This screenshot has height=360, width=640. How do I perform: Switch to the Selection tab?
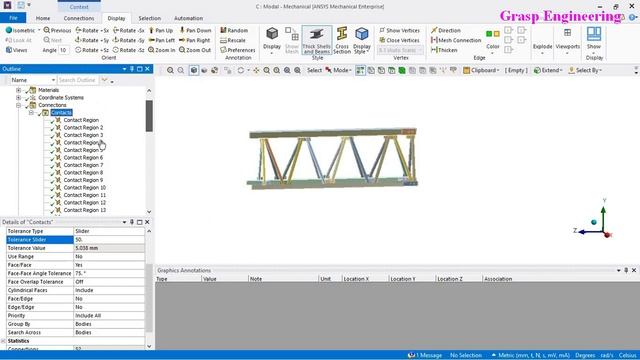(x=149, y=18)
